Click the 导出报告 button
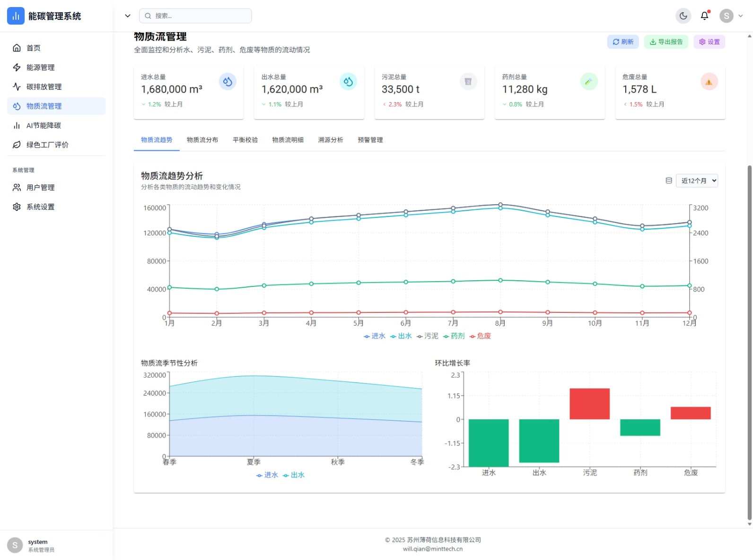The width and height of the screenshot is (753, 560). [x=666, y=42]
